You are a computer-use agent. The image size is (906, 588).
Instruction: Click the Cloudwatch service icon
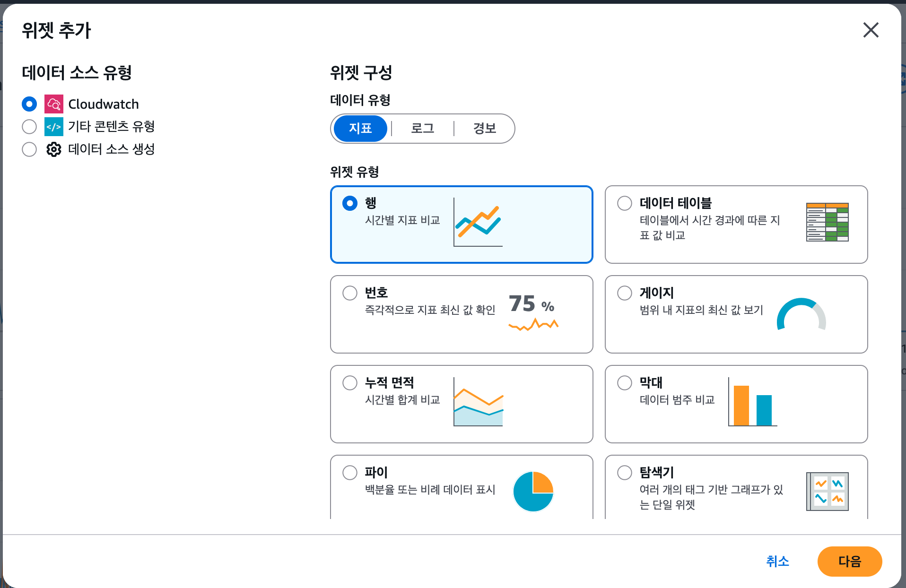[54, 104]
